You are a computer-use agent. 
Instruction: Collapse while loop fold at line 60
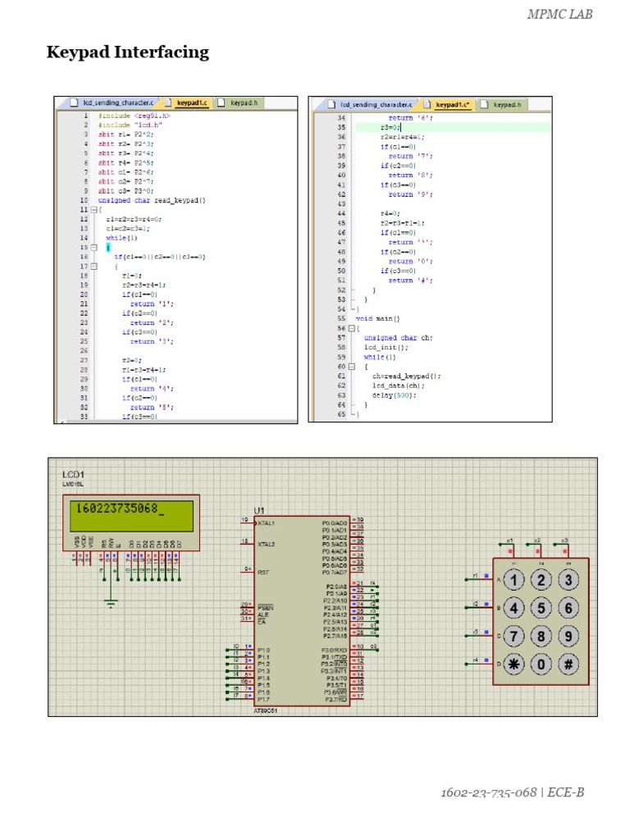tap(351, 367)
